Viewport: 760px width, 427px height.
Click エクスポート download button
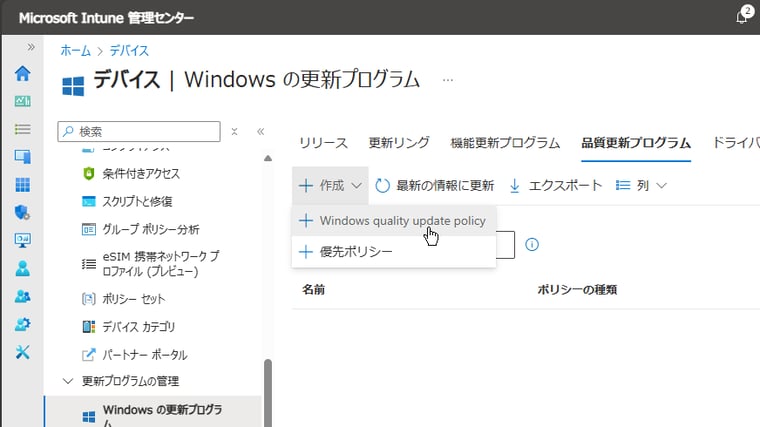click(555, 186)
